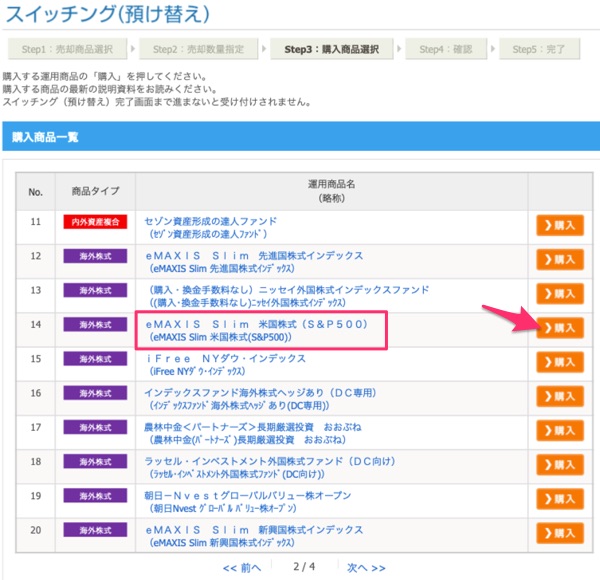Click 購入 button for セゾン資産形成の達人ファンド
Screen dimensions: 600x580
(x=560, y=225)
